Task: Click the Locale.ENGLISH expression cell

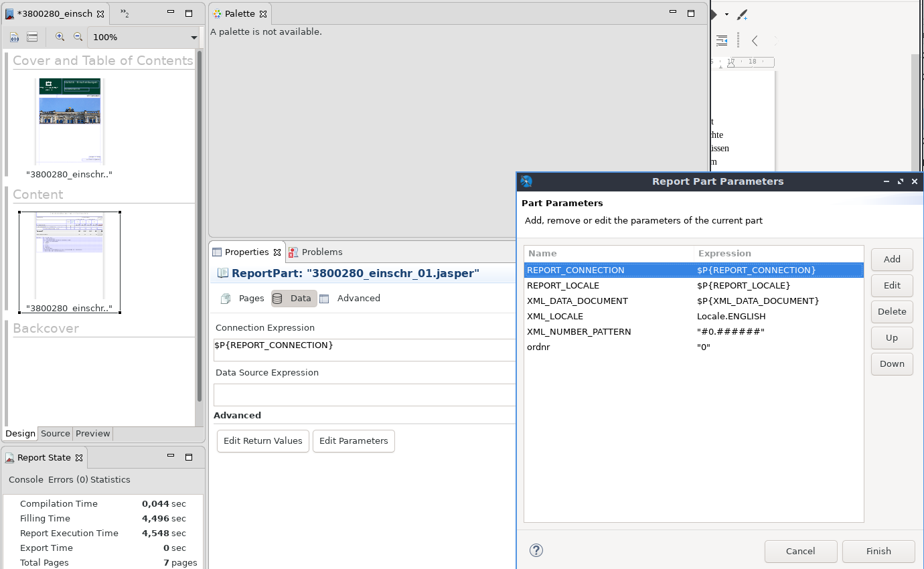Action: coord(731,316)
